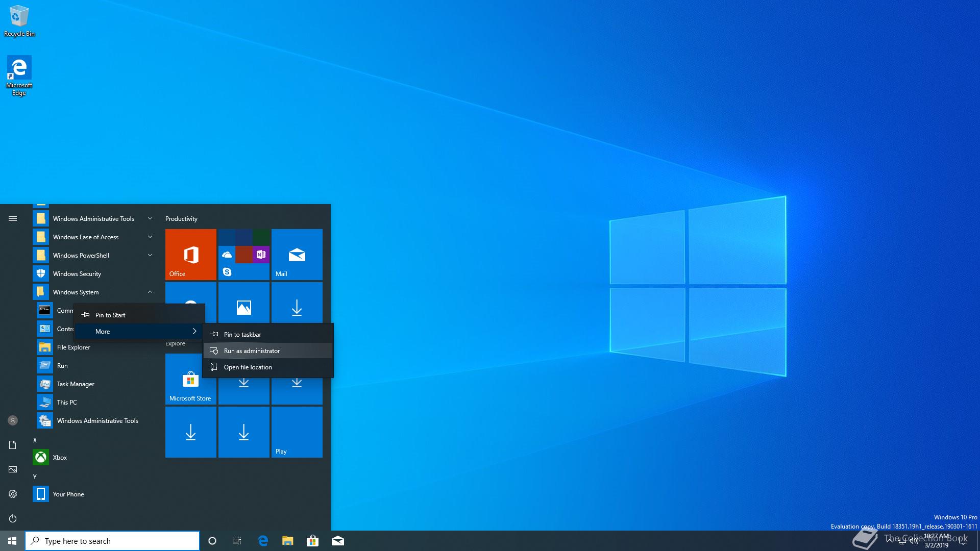Click the Cortana circle icon on taskbar
This screenshot has height=551, width=980.
pos(212,541)
